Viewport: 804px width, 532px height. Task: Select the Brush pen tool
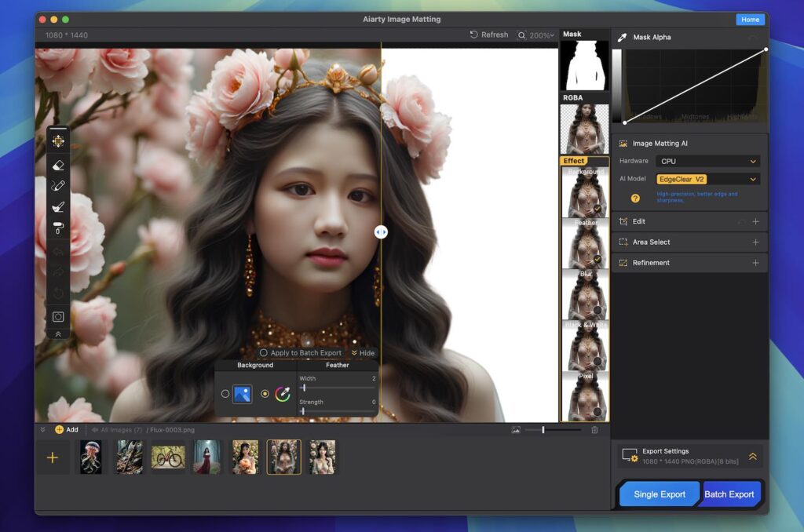tap(58, 185)
